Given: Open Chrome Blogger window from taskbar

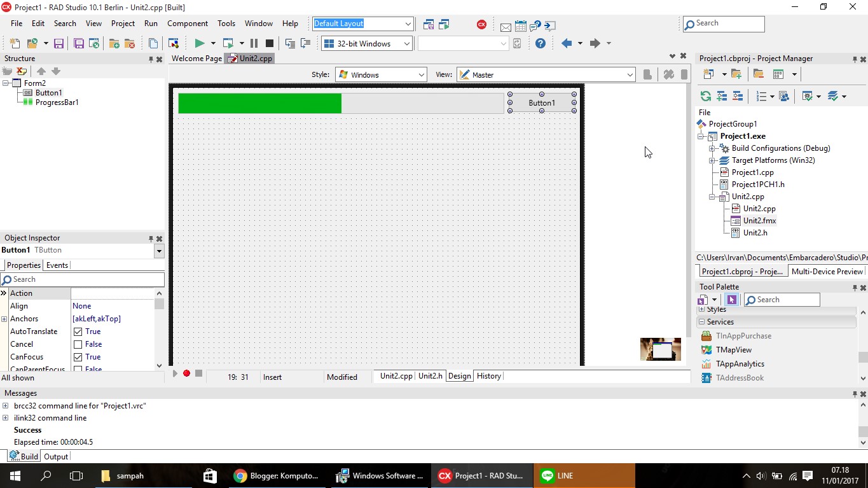Looking at the screenshot, I should 277,476.
